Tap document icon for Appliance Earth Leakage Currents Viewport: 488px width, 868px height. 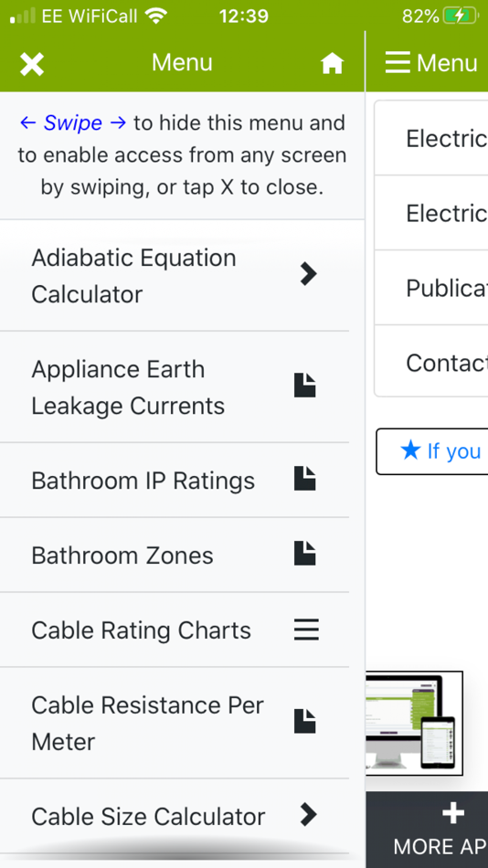pos(305,386)
